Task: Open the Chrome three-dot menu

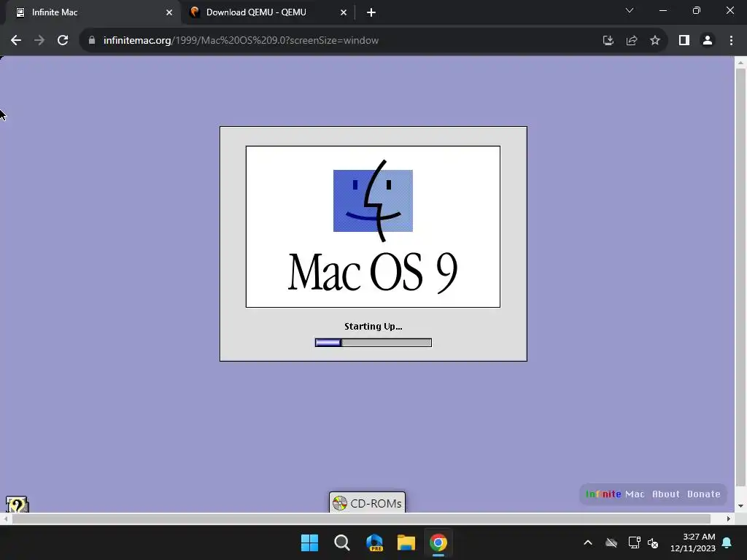Action: 731,41
